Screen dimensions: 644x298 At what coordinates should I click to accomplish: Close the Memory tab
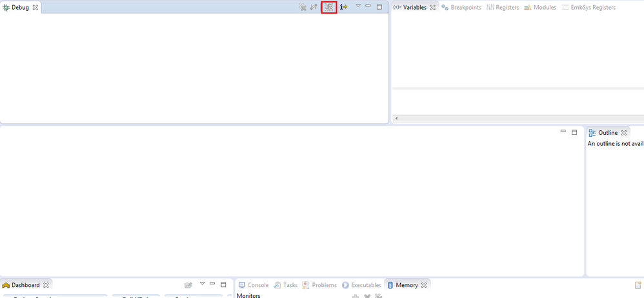tap(424, 285)
